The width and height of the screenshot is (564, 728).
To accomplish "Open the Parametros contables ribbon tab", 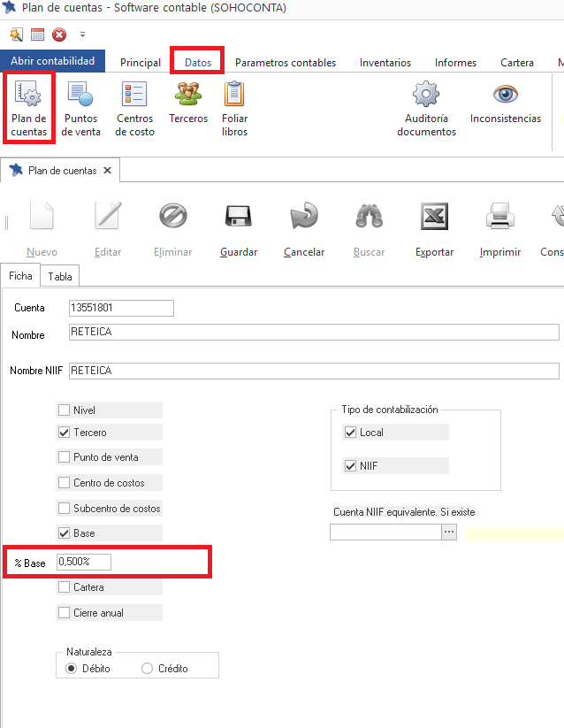I will click(285, 63).
